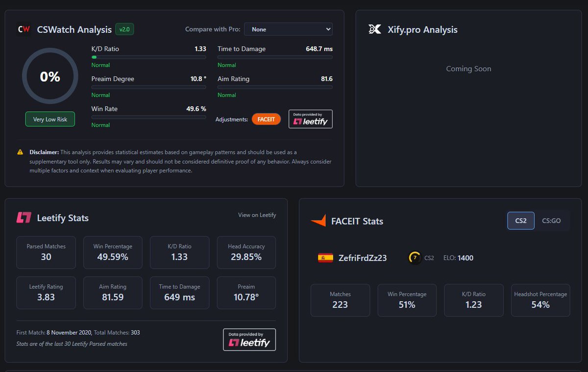Open the Compare with Pro dropdown
Viewport: 588px width, 372px height.
[x=288, y=29]
